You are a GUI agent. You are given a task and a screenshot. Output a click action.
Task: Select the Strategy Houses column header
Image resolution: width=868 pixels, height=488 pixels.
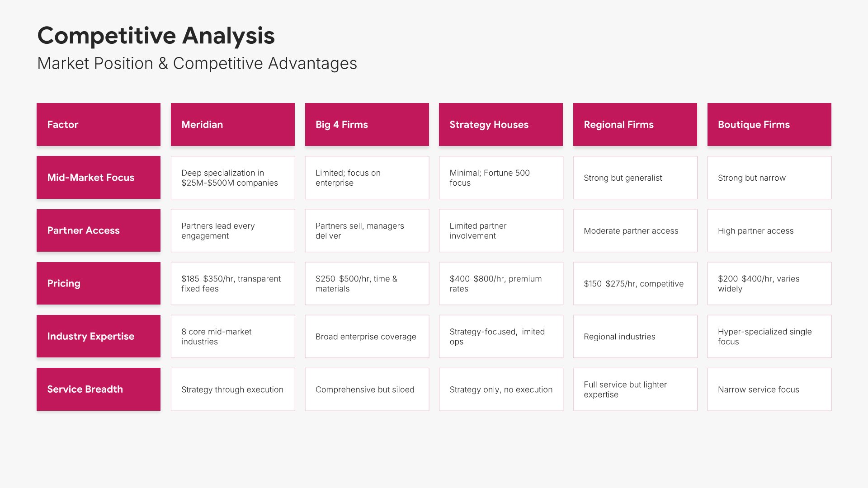click(500, 124)
